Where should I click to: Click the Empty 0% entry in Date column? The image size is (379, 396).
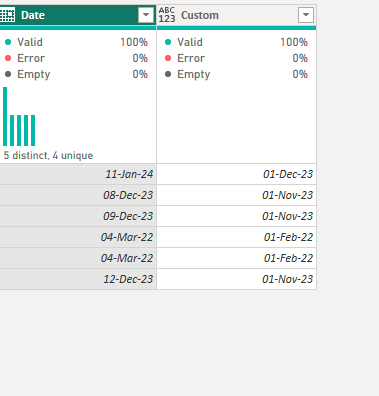76,74
